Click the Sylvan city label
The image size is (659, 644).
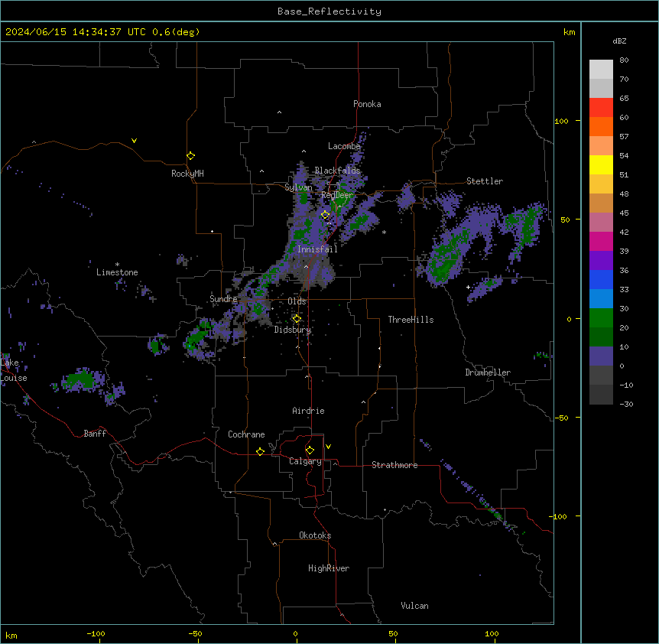click(x=298, y=187)
